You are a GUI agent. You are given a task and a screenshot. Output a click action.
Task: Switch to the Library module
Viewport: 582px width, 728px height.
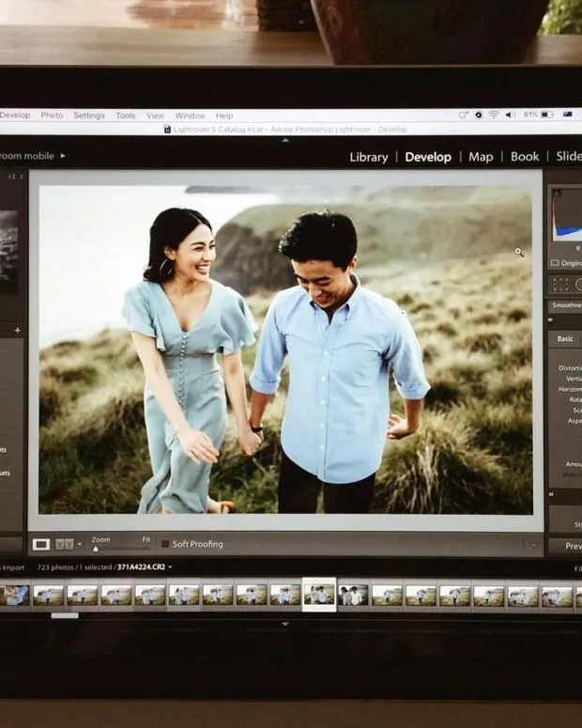(368, 157)
